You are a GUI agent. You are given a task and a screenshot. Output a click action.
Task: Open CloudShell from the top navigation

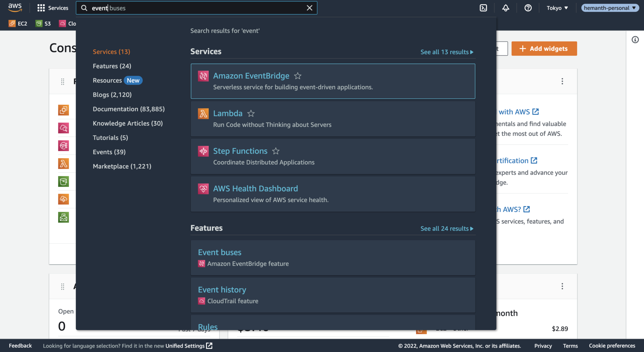tap(483, 8)
